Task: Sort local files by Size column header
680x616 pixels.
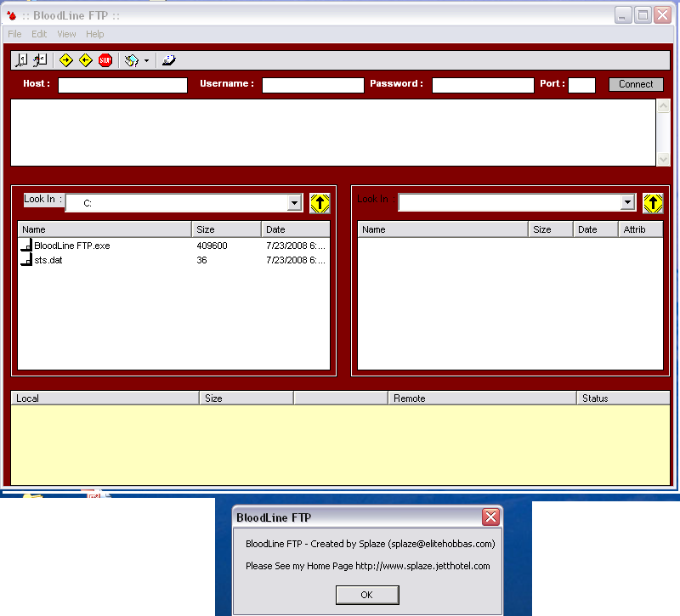Action: tap(226, 229)
